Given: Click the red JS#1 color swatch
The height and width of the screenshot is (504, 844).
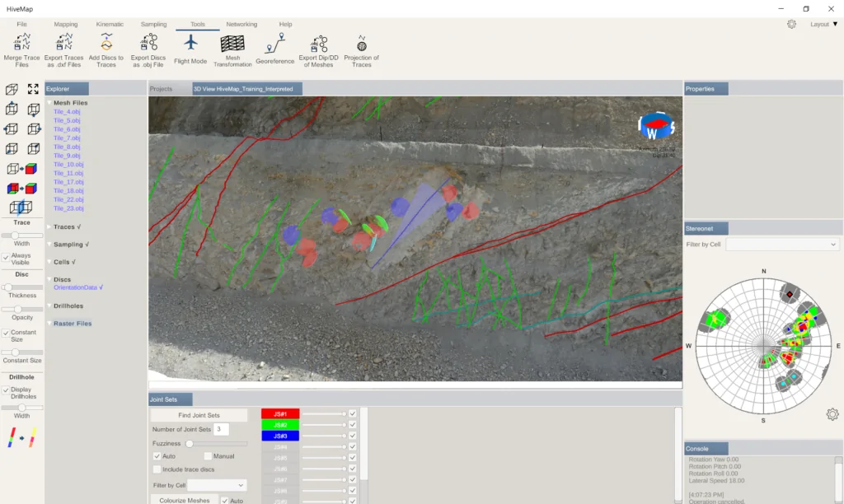Looking at the screenshot, I should coord(280,413).
